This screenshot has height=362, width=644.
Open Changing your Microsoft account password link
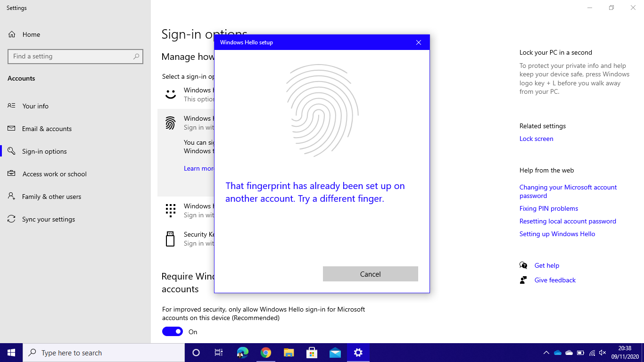[x=568, y=191]
